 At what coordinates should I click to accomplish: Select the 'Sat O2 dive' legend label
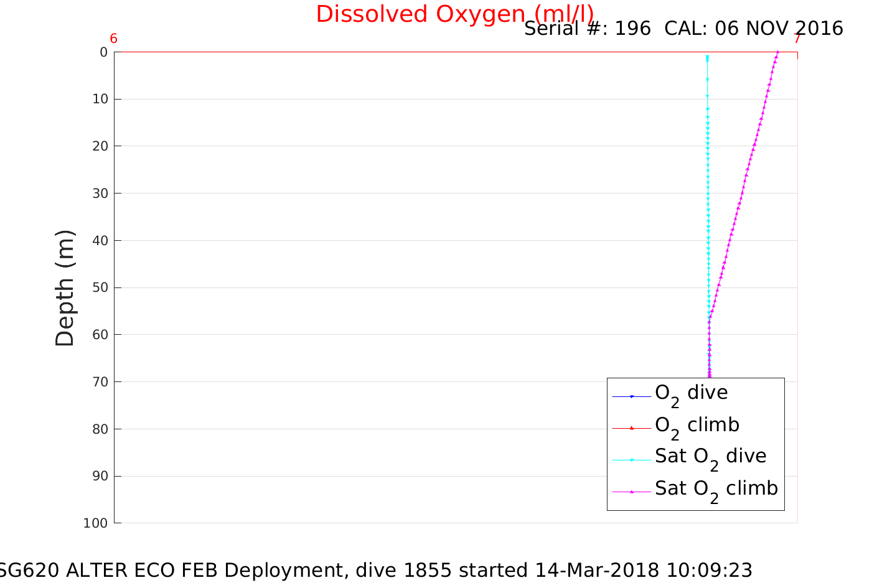(x=710, y=457)
